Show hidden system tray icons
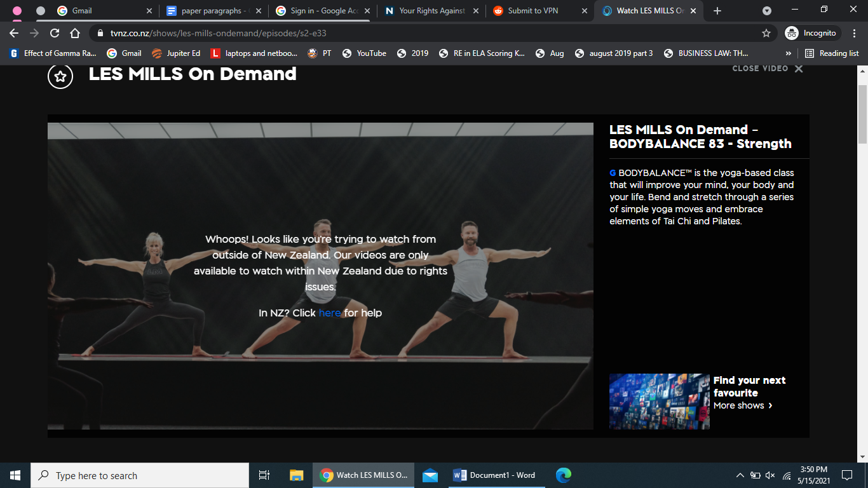Image resolution: width=868 pixels, height=488 pixels. tap(740, 475)
